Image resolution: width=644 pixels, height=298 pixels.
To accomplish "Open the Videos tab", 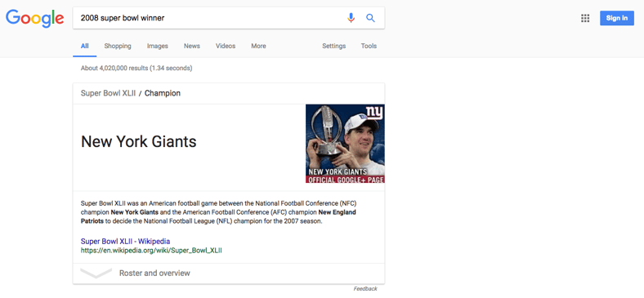I will click(226, 46).
